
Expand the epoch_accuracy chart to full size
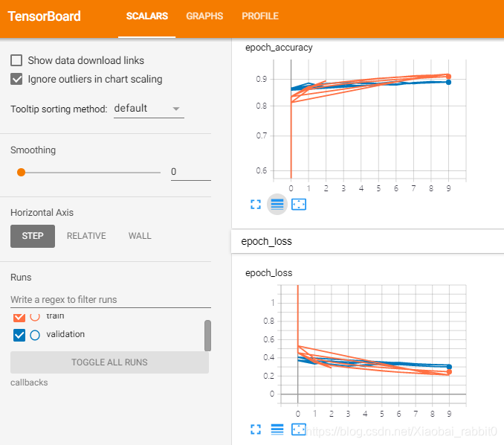pos(256,205)
